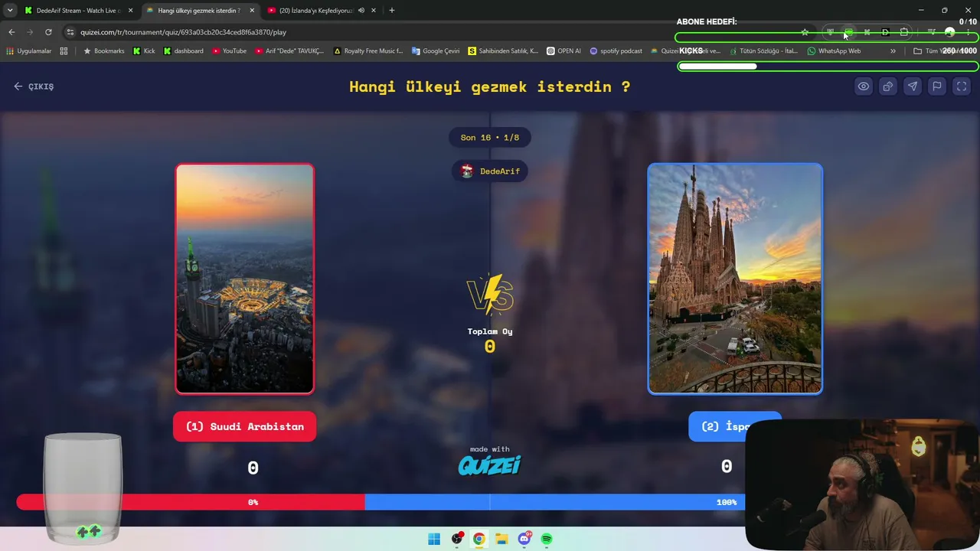The image size is (980, 551).
Task: Open the Arif "Dede" TAVUKÇ... bookmark
Action: click(x=289, y=51)
